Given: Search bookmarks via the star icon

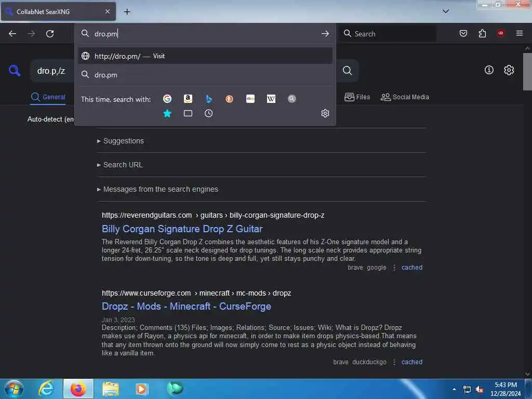Looking at the screenshot, I should pos(167,113).
